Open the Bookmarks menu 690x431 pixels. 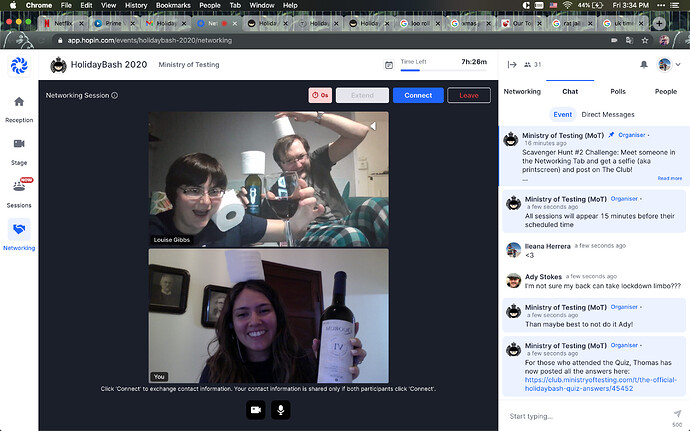173,5
